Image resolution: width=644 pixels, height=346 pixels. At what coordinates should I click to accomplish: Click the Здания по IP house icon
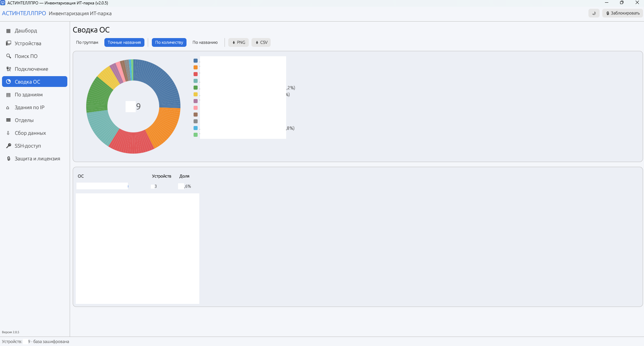(x=8, y=107)
